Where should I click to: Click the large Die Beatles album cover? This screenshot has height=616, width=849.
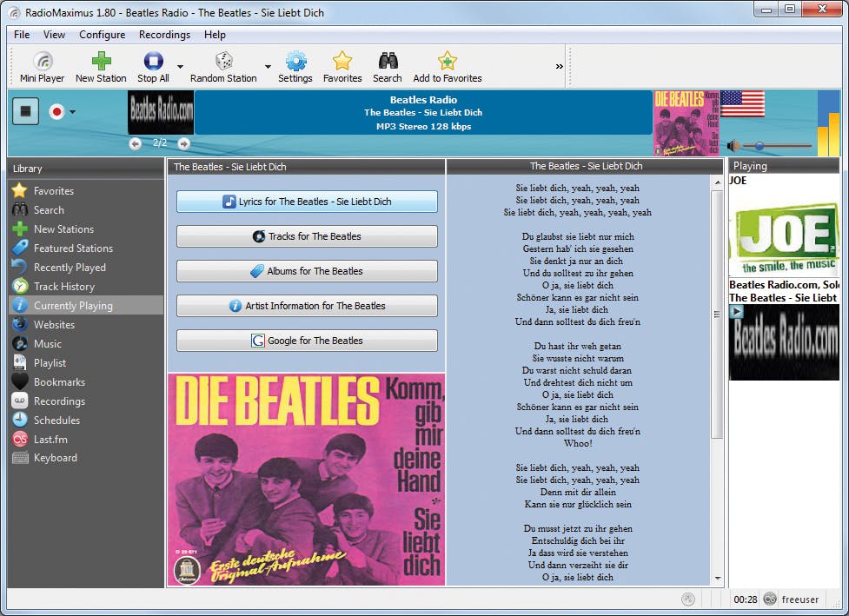point(307,480)
